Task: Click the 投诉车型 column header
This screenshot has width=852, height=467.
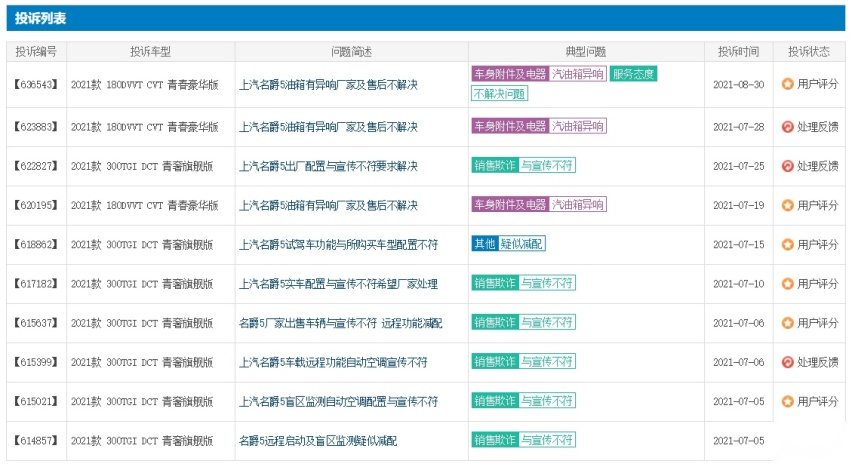Action: 151,52
